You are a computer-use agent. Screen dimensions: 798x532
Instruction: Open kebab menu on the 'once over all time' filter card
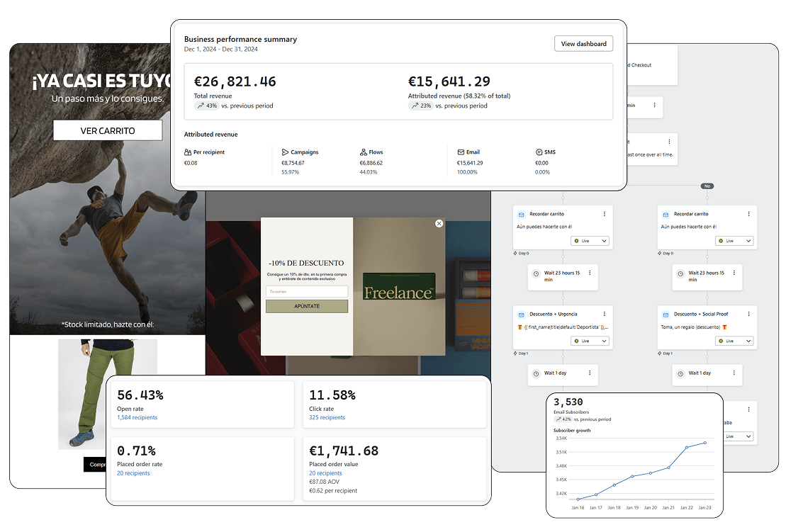pyautogui.click(x=669, y=142)
